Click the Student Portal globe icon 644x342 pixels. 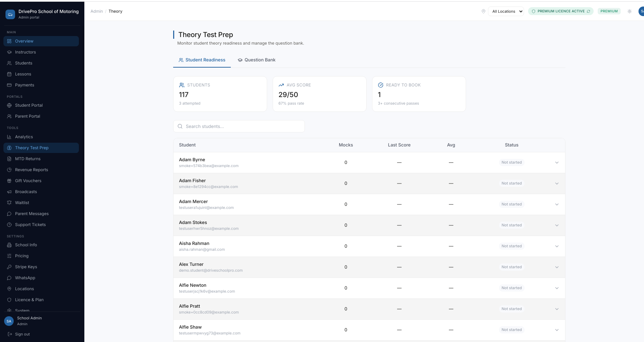9,105
